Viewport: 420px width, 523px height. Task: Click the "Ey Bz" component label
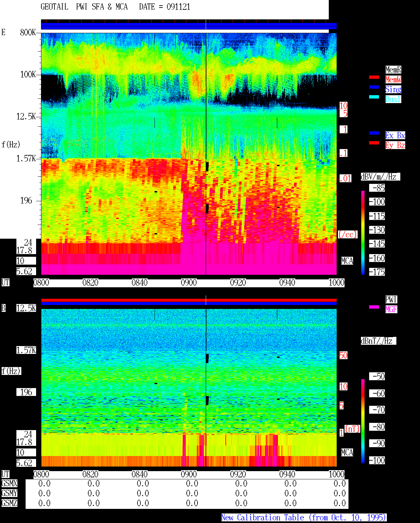[395, 145]
